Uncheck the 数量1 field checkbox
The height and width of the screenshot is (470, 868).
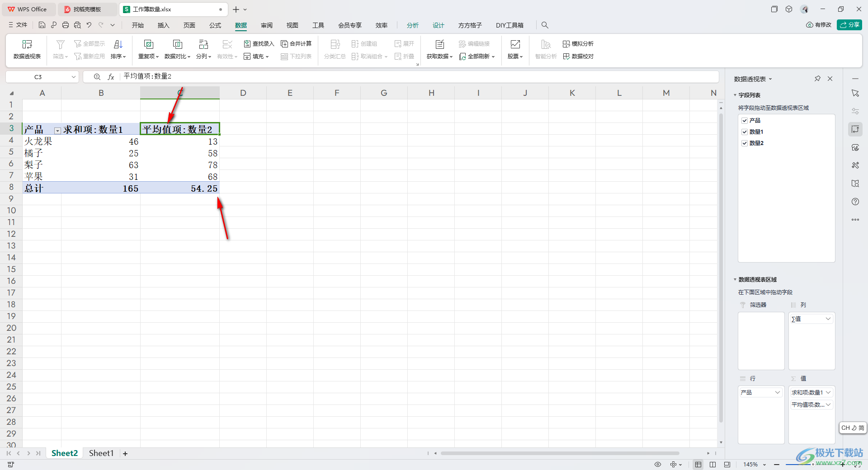click(x=745, y=132)
